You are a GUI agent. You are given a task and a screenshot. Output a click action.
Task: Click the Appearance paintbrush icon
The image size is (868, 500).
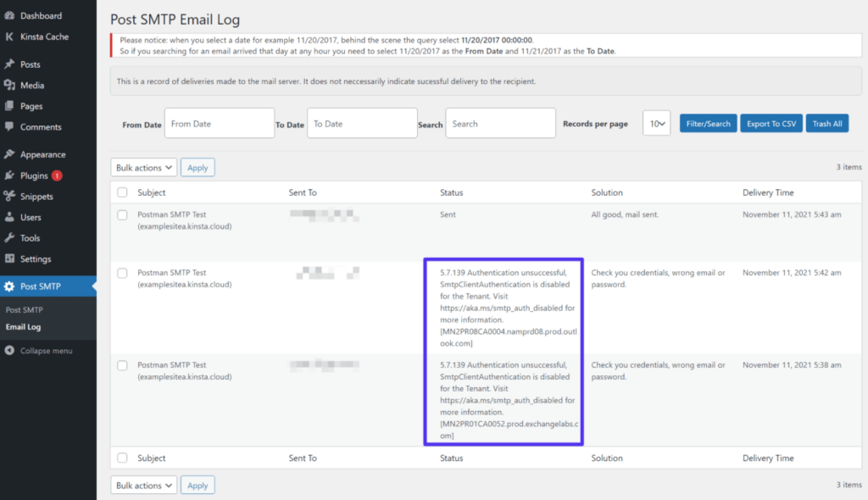coord(9,155)
